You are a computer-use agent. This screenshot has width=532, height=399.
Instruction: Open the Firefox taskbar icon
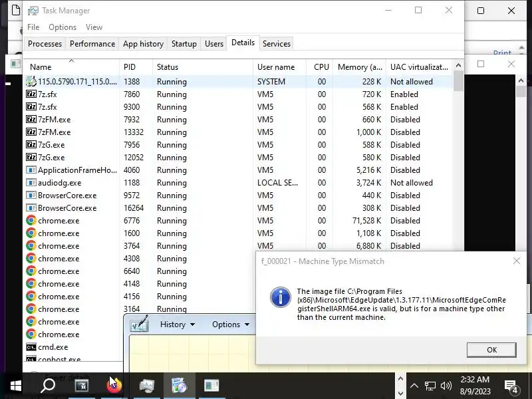point(114,386)
